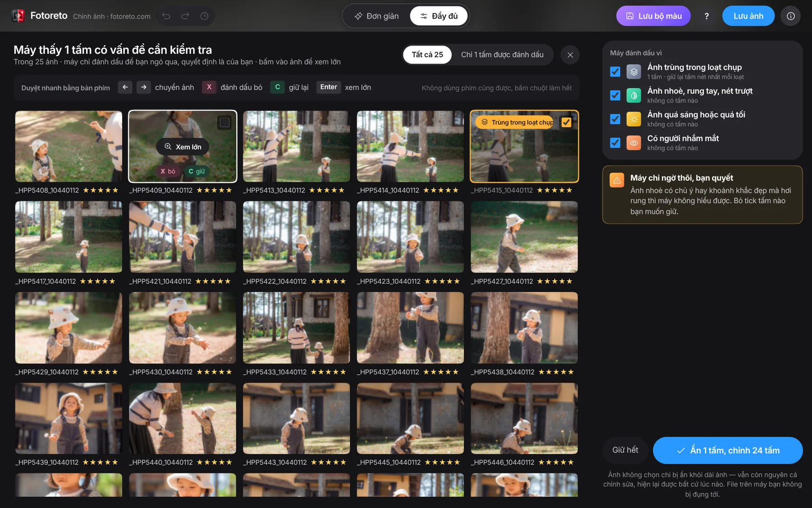Click the right arrow key hint
This screenshot has height=508, width=812.
[143, 87]
